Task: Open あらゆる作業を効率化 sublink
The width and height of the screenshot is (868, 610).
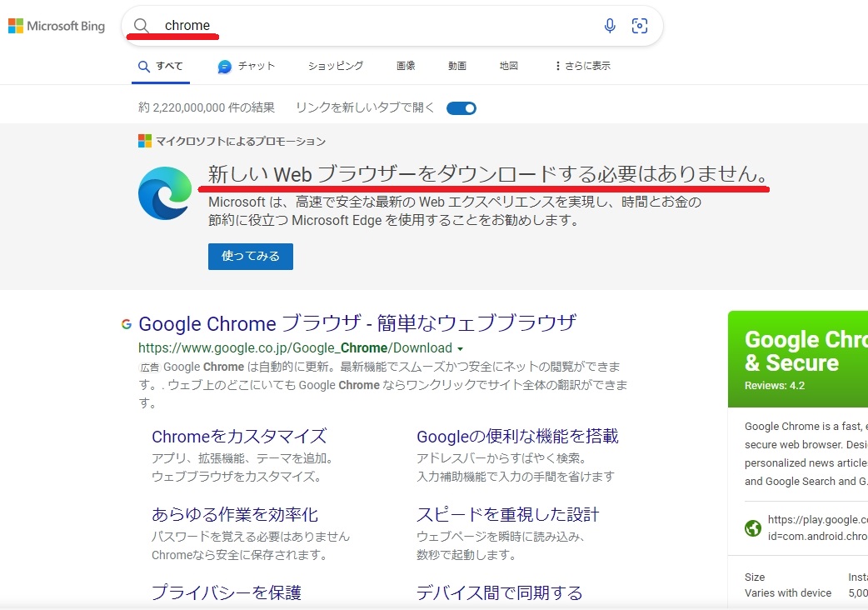Action: point(235,515)
